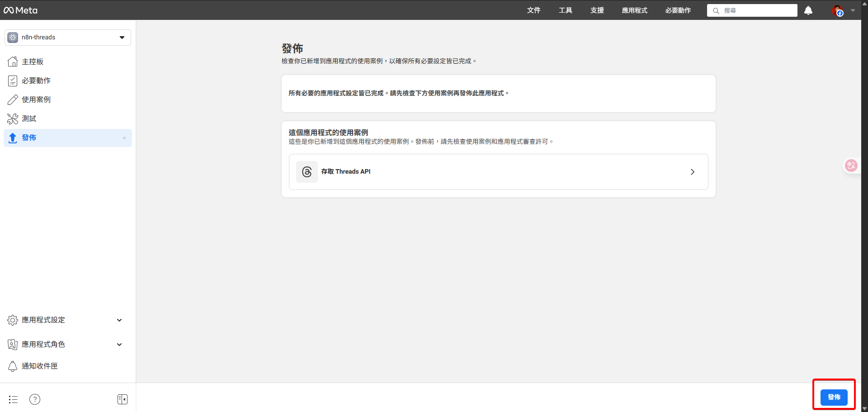Click the Meta logo
This screenshot has height=412, width=868.
pos(21,10)
